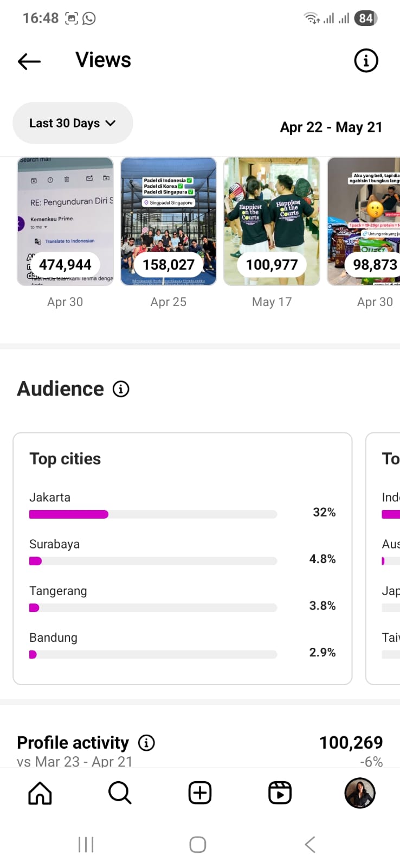
Task: Expand the Last 30 Days dropdown
Action: pos(73,123)
